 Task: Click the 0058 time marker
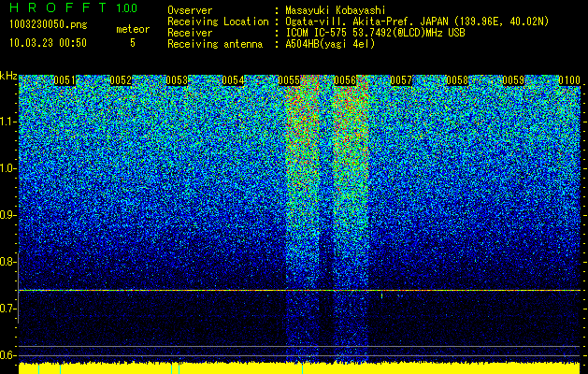[457, 80]
